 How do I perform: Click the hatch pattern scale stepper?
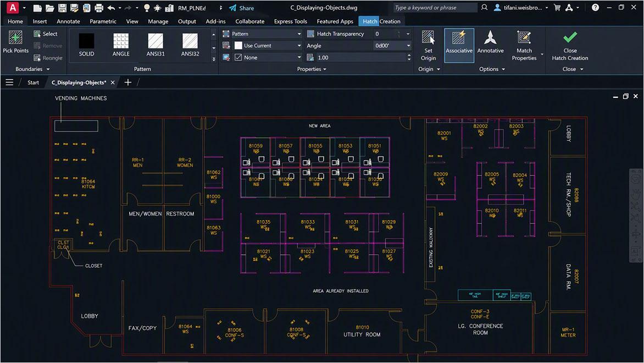pyautogui.click(x=409, y=58)
